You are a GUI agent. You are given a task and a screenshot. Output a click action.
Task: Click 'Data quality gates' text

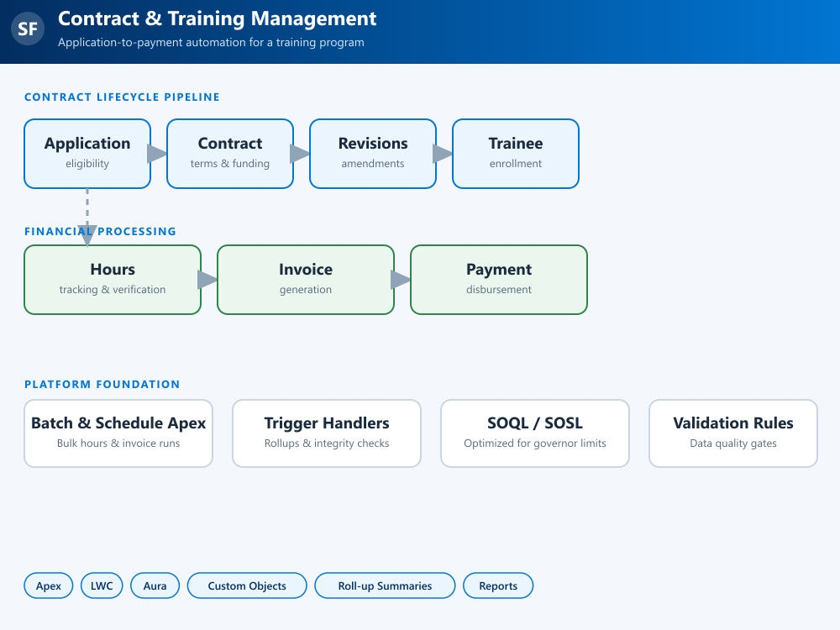(732, 443)
